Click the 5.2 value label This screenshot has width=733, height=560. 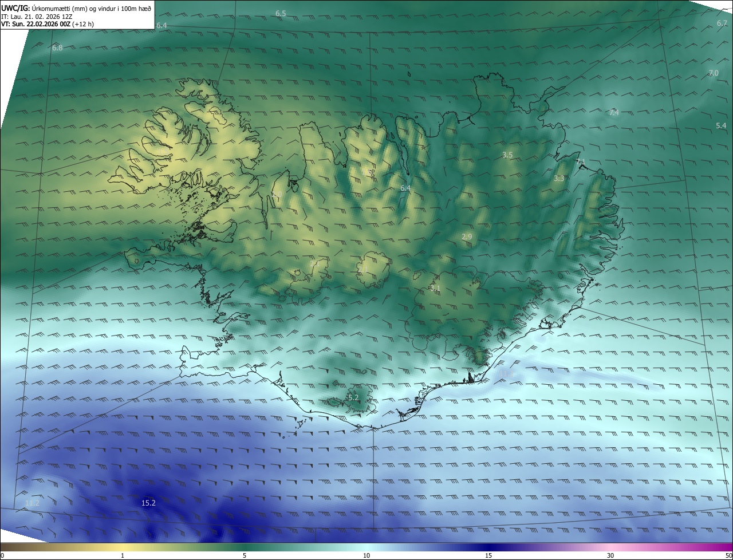353,397
